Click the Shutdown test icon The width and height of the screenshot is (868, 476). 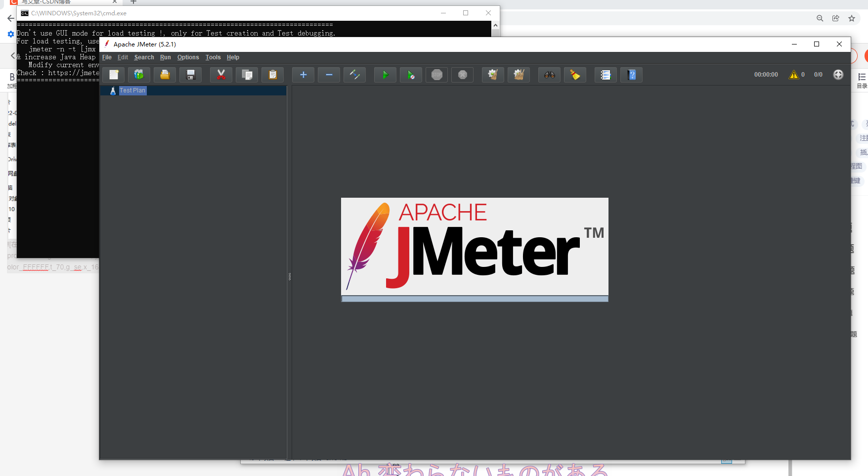coord(462,75)
